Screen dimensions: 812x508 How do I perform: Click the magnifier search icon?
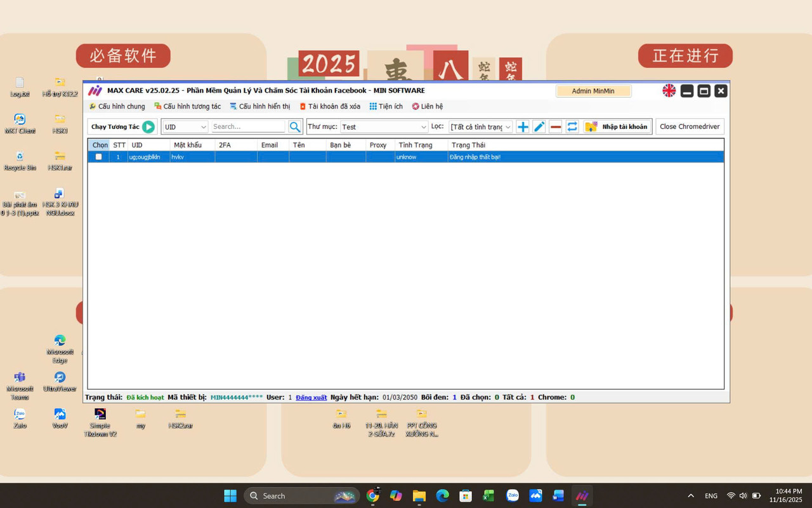[x=295, y=126]
